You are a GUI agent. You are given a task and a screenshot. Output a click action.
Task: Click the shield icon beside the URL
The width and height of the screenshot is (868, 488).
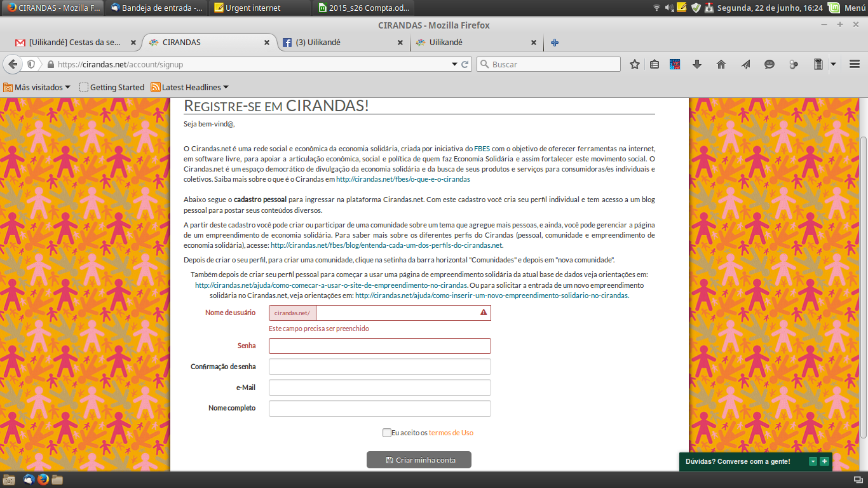(31, 64)
